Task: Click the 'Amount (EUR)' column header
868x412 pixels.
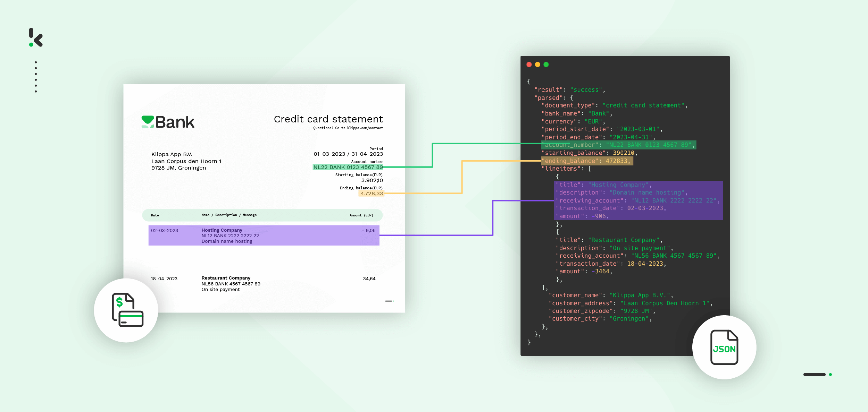Action: tap(361, 215)
